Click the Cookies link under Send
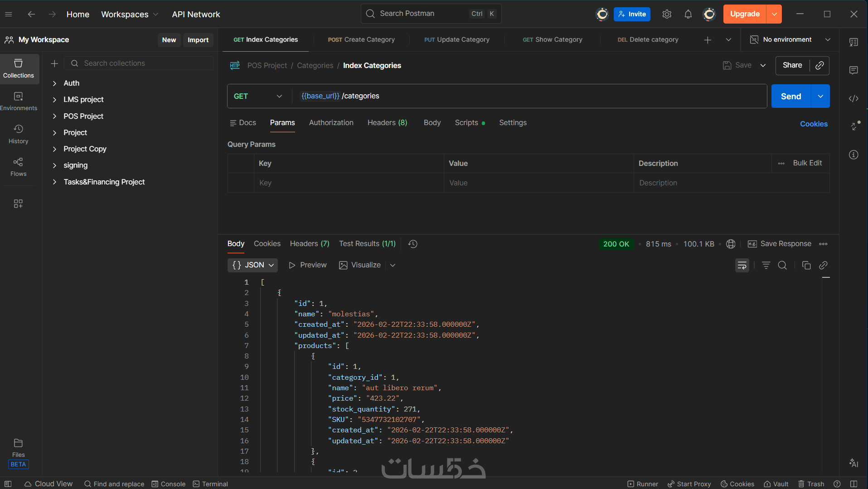Viewport: 868px width, 489px height. (814, 124)
